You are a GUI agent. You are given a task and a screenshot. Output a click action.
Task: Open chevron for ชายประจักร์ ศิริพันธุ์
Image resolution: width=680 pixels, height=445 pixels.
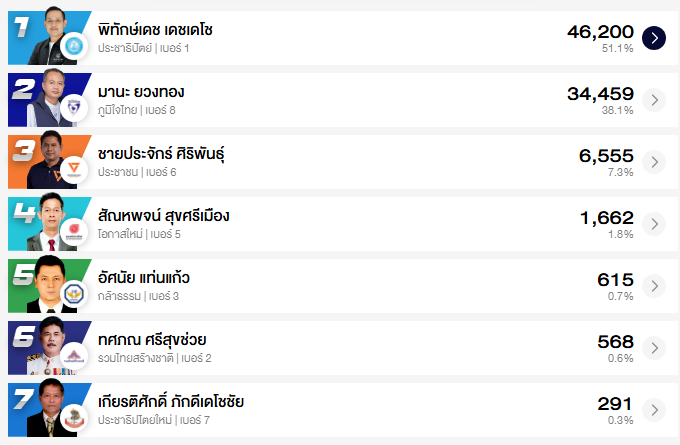[x=653, y=162]
